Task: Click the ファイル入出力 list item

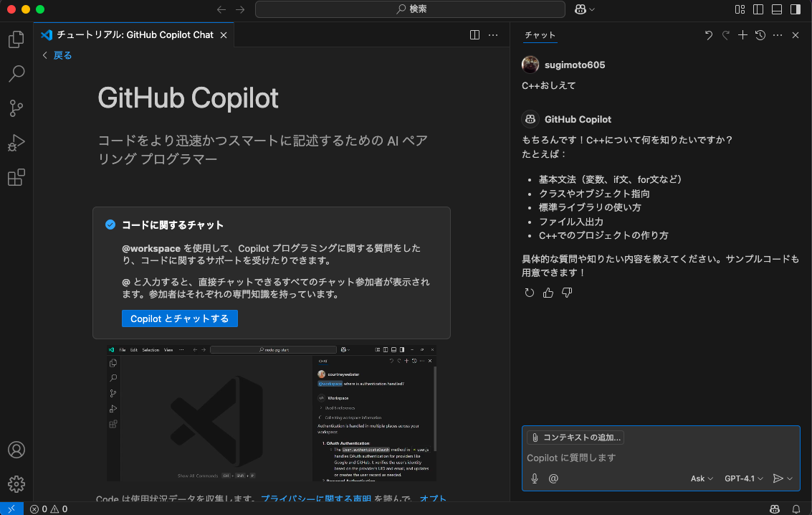Action: pyautogui.click(x=570, y=221)
